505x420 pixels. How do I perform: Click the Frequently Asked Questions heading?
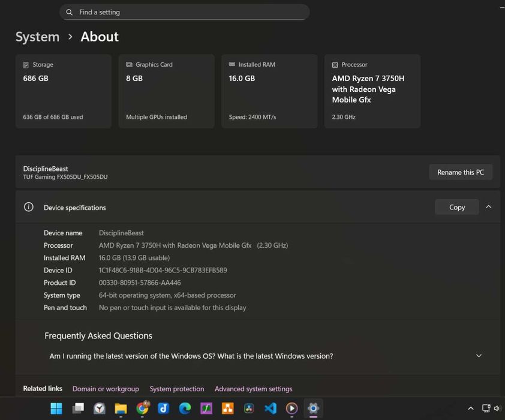(98, 335)
